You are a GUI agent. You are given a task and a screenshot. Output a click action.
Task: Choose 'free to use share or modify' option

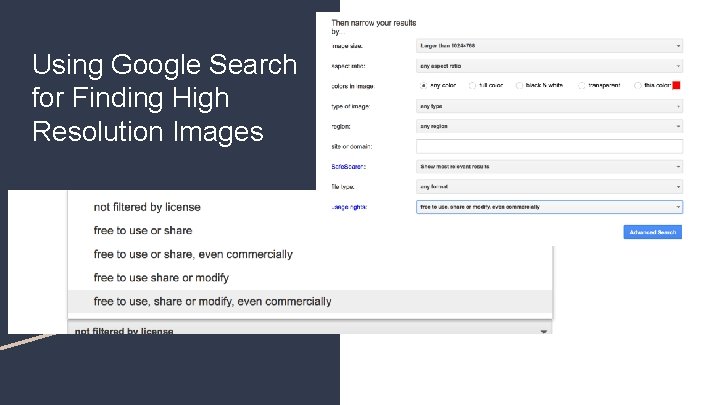pyautogui.click(x=161, y=278)
